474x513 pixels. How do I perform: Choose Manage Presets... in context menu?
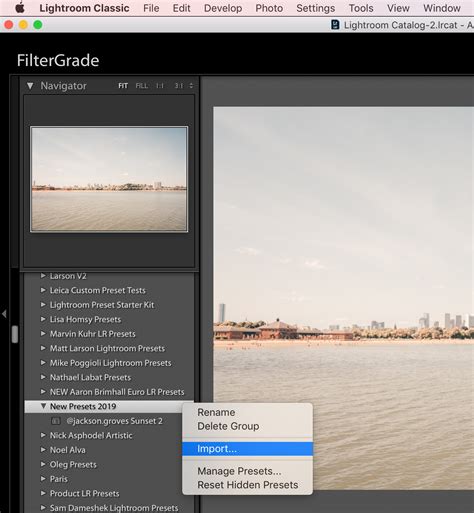(x=247, y=471)
